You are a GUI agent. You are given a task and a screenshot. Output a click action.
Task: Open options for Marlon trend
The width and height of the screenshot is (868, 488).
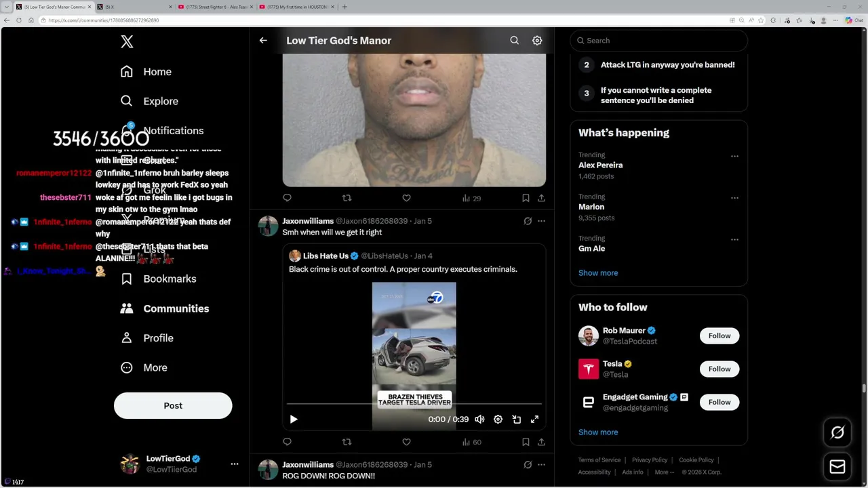click(734, 198)
